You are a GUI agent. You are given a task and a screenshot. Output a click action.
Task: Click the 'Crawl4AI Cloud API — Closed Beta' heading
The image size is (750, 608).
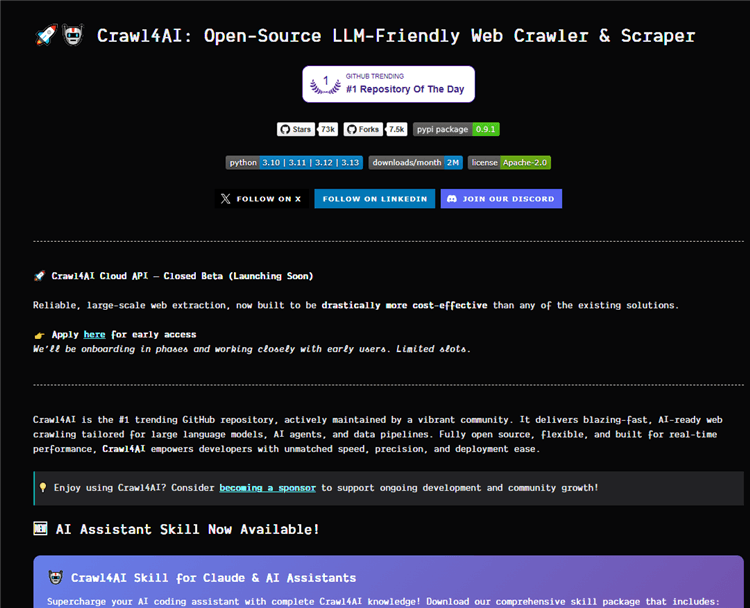(182, 276)
